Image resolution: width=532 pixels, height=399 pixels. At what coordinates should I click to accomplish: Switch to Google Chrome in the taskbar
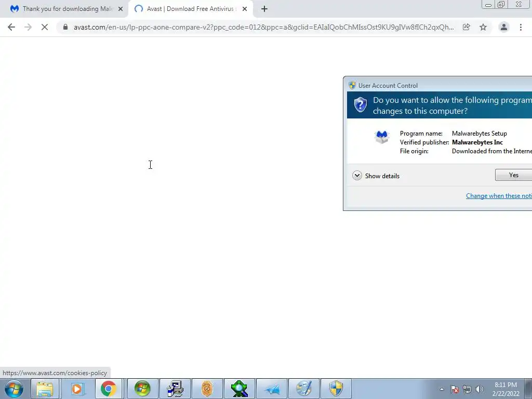click(x=109, y=389)
